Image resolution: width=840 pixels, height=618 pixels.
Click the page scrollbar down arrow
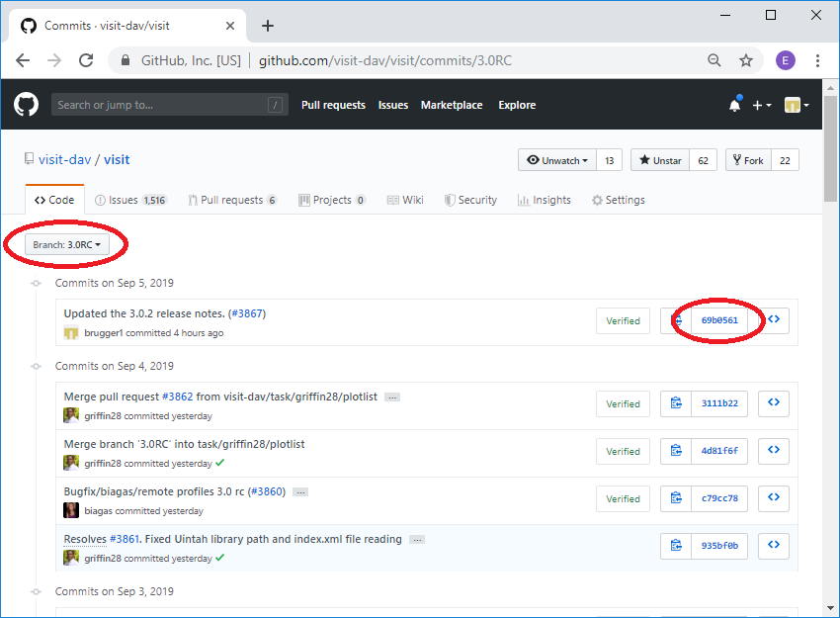pos(830,608)
